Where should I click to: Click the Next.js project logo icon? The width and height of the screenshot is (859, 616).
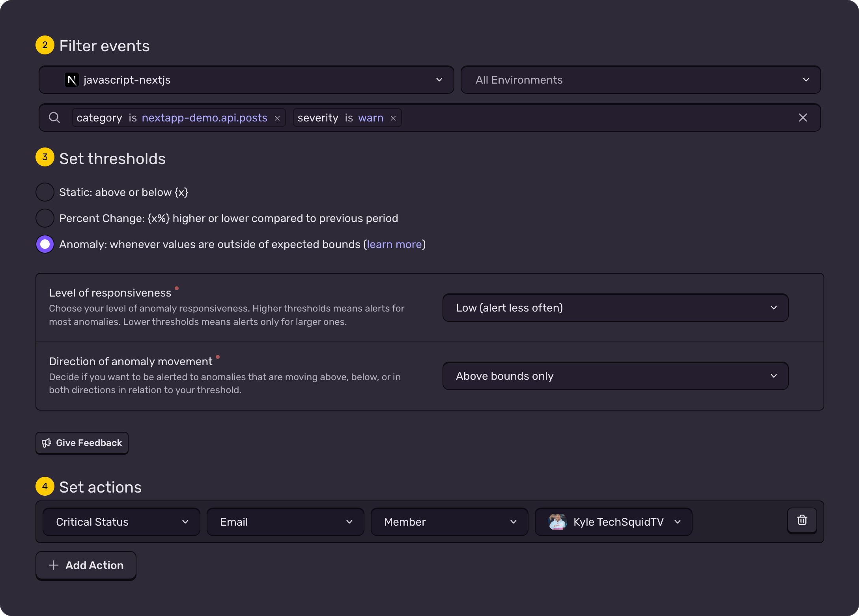point(71,80)
